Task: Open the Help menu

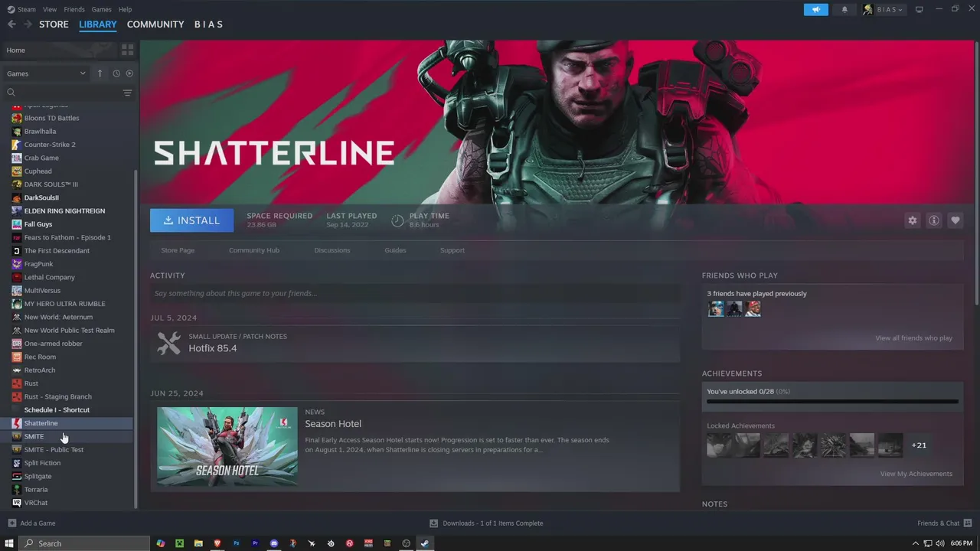Action: point(125,9)
